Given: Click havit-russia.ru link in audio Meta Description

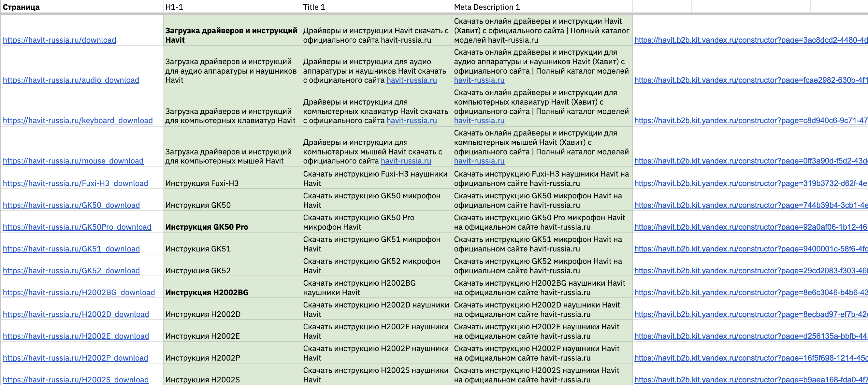Looking at the screenshot, I should point(479,80).
